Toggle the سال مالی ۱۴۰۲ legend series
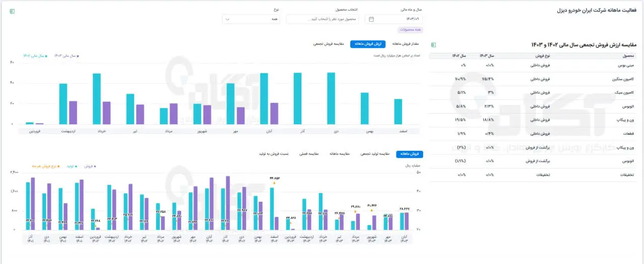Viewport: 644px width, 264px height. coord(35,56)
